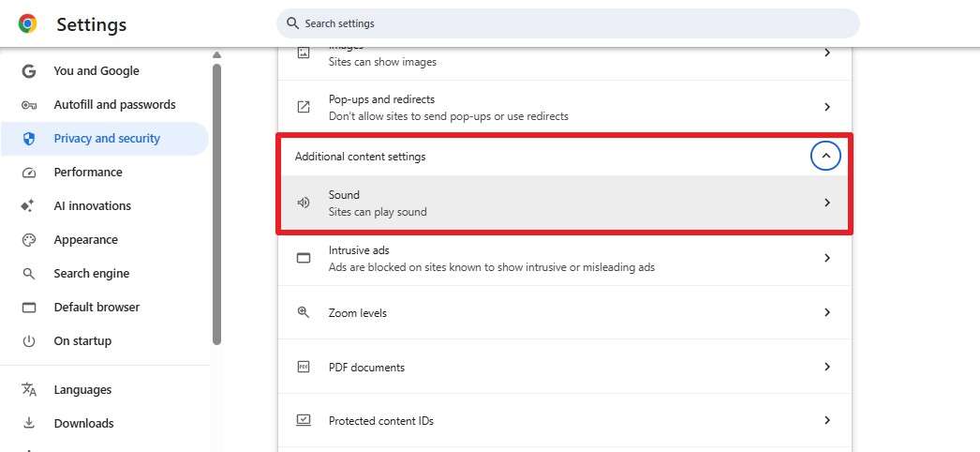Image resolution: width=980 pixels, height=452 pixels.
Task: Click the speaker Sound icon
Action: tap(304, 203)
